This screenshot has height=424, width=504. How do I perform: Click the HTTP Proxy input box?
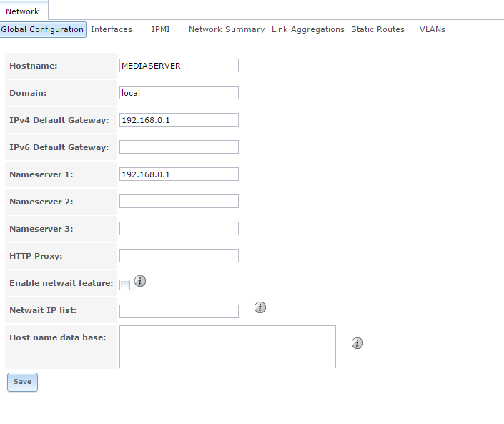tap(179, 256)
